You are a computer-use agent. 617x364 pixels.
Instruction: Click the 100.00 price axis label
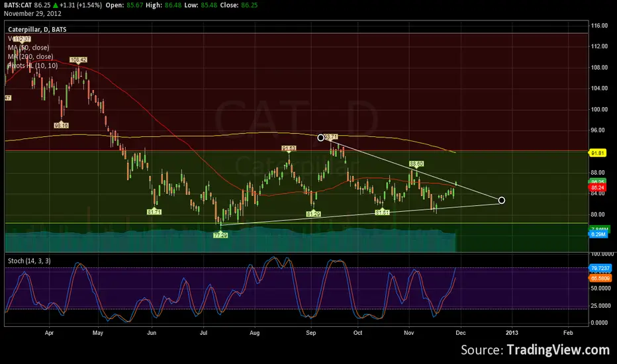(599, 109)
